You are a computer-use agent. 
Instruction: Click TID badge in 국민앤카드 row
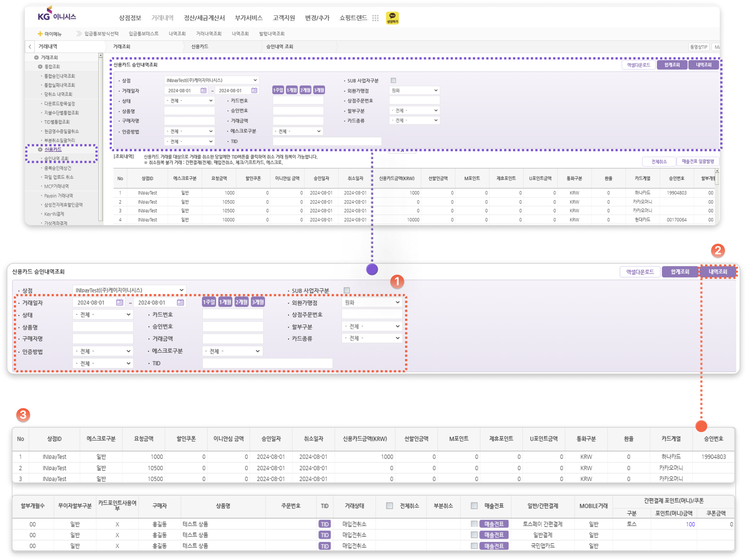tap(325, 546)
